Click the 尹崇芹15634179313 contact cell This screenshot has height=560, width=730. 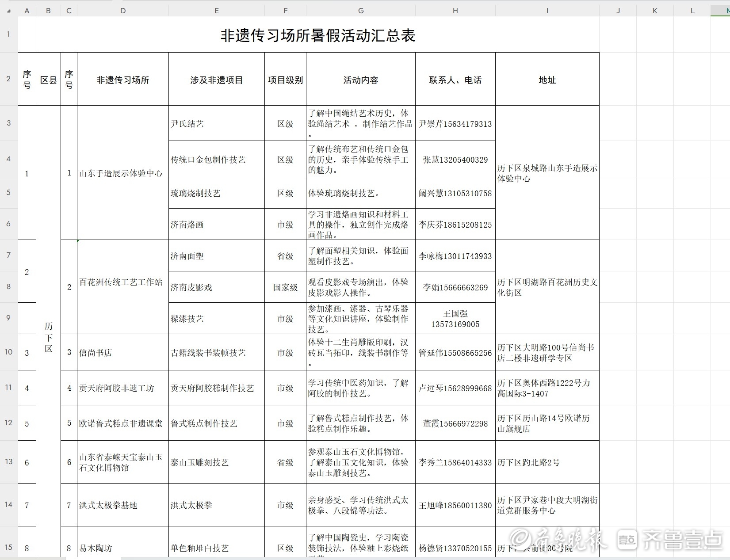[x=455, y=124]
